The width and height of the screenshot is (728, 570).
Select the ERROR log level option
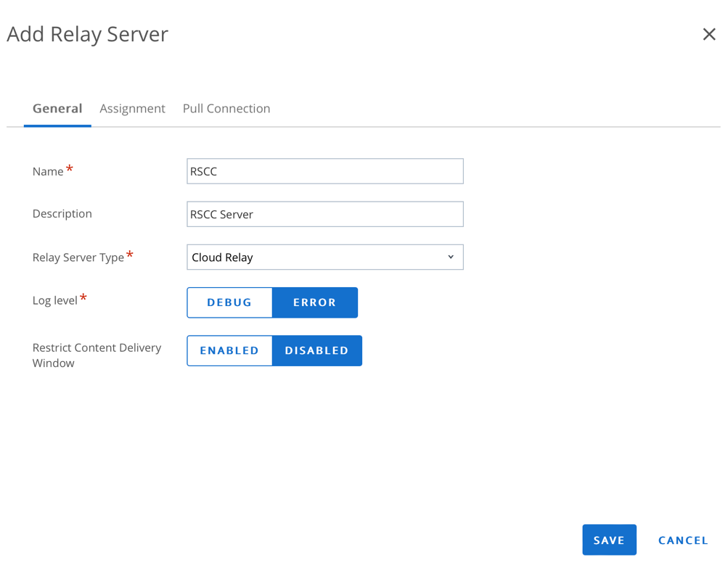[x=314, y=302]
